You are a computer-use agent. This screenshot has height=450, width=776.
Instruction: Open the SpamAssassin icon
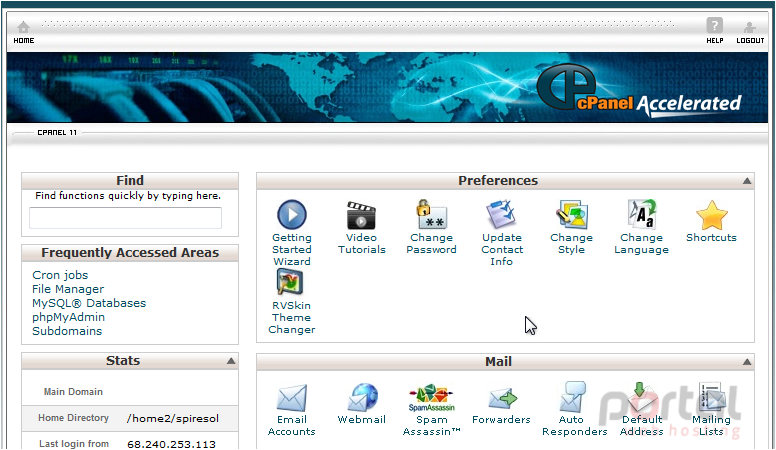431,398
